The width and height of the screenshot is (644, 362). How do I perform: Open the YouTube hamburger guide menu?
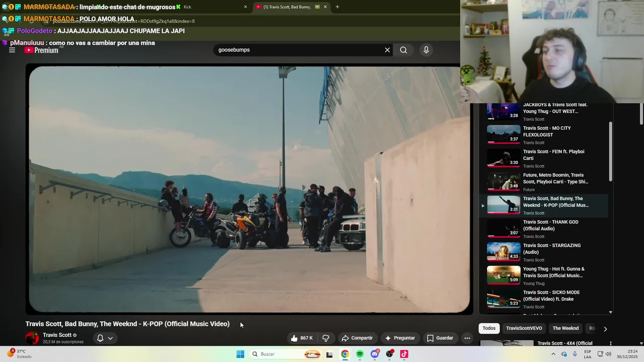[12, 50]
